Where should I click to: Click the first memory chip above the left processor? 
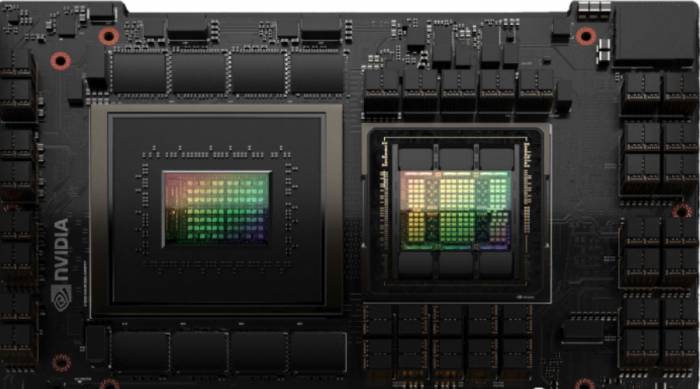click(x=139, y=73)
